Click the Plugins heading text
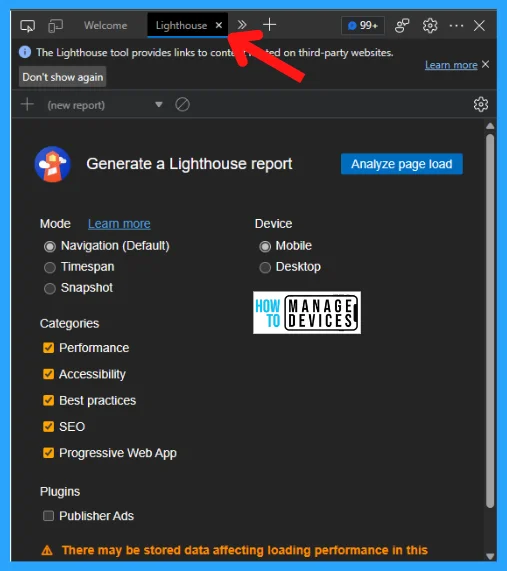507x571 pixels. pyautogui.click(x=60, y=492)
